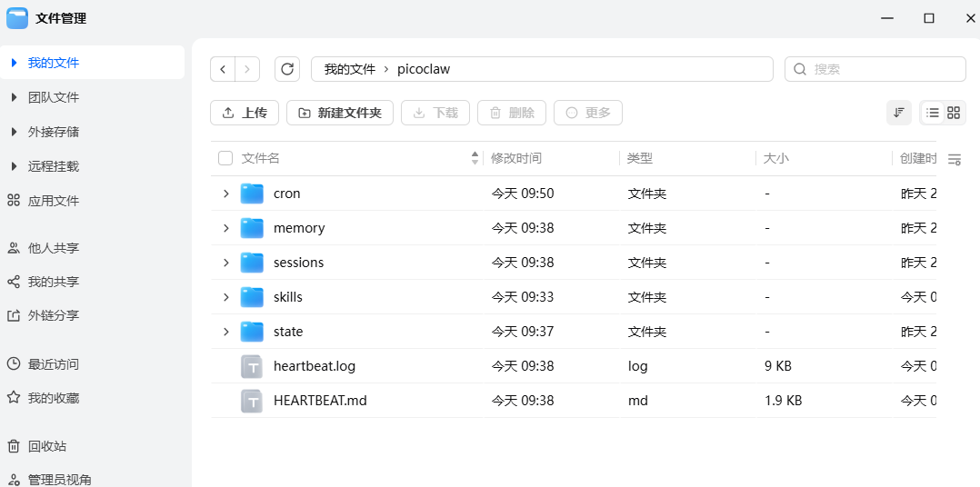The image size is (980, 487).
Task: Open 回收站 from the sidebar
Action: [x=46, y=446]
